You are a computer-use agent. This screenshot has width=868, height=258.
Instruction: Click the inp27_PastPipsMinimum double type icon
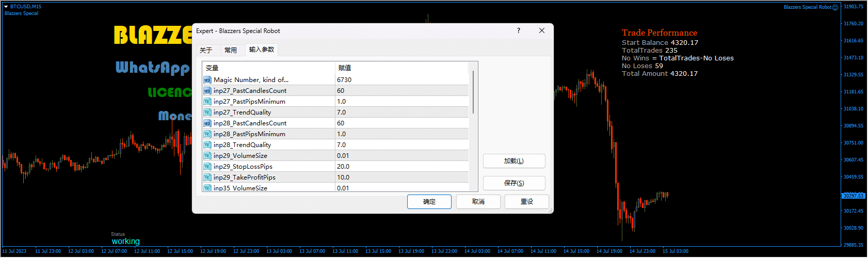[207, 102]
